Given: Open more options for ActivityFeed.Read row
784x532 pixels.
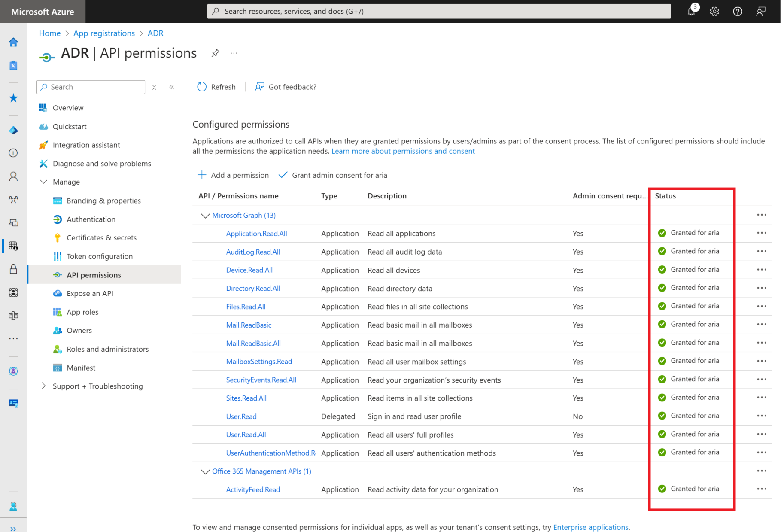Looking at the screenshot, I should (x=762, y=489).
